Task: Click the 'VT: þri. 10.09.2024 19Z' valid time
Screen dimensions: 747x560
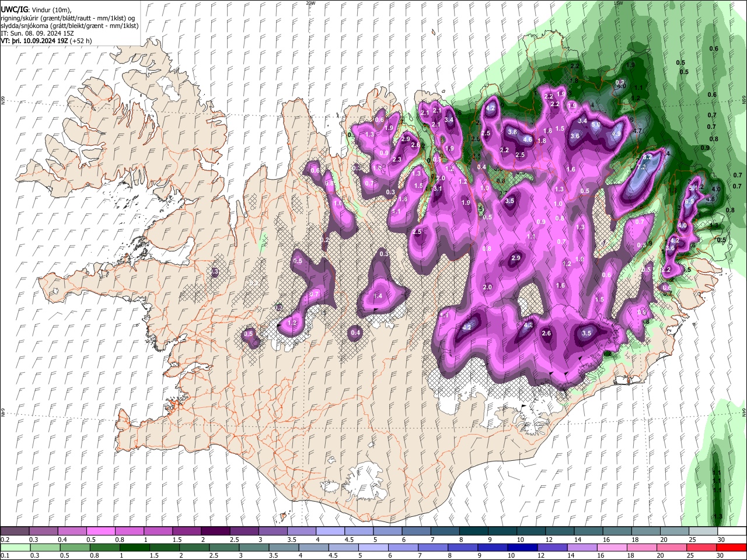Action: pyautogui.click(x=34, y=41)
